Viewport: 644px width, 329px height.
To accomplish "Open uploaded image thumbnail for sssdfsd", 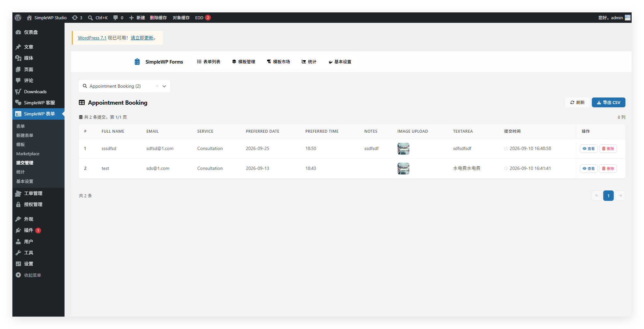I will coord(403,149).
